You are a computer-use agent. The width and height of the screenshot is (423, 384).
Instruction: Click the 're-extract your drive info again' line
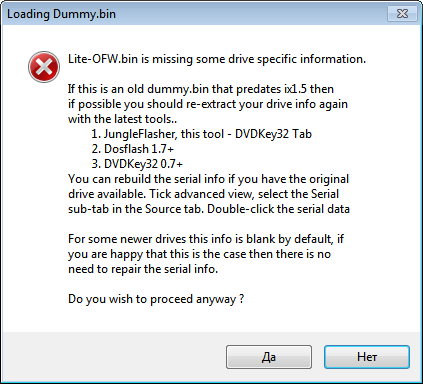[x=208, y=104]
